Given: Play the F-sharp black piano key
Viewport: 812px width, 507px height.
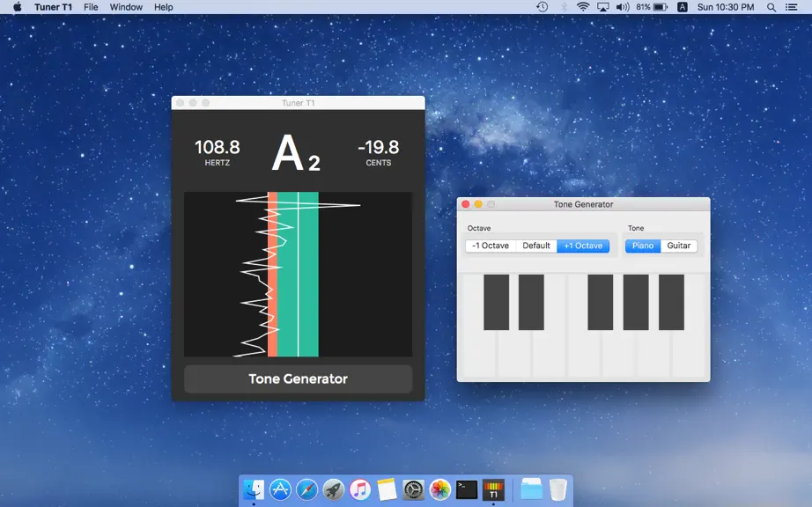Looking at the screenshot, I should point(601,302).
